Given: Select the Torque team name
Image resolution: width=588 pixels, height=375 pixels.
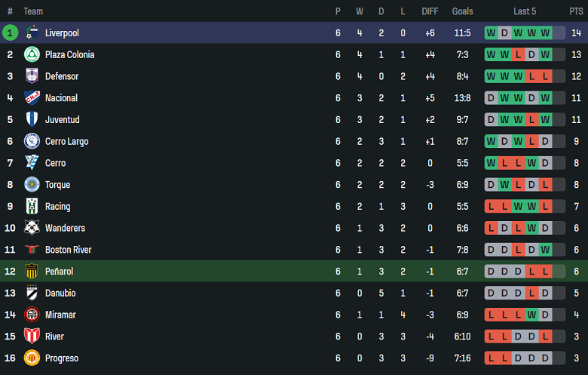Looking at the screenshot, I should tap(57, 185).
